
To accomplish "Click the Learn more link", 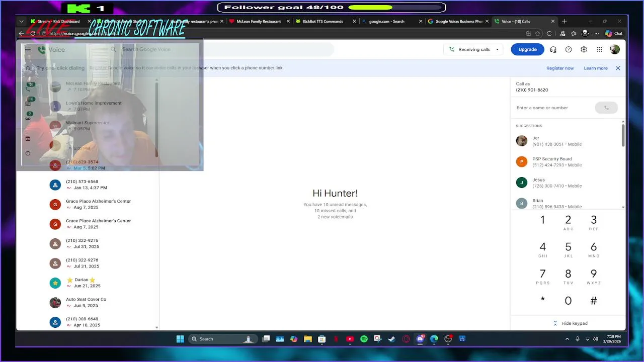I will [596, 68].
